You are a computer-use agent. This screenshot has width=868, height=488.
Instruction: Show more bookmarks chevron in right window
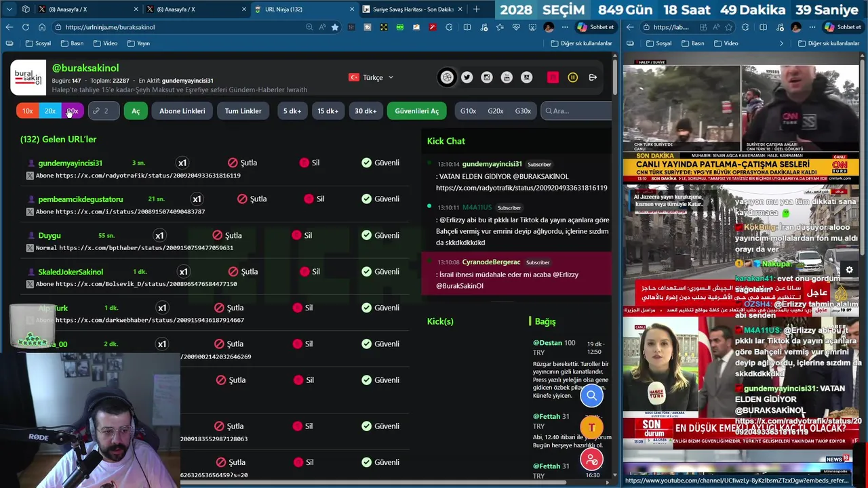point(781,43)
